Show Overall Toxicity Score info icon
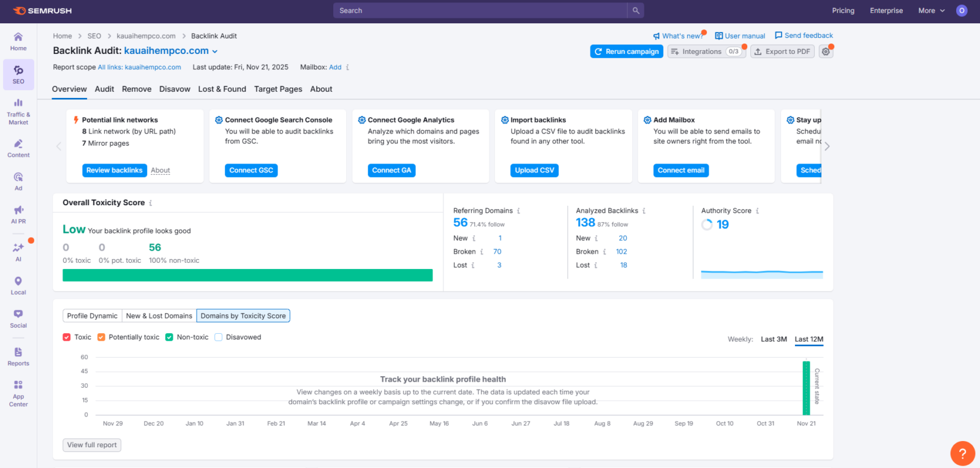This screenshot has width=980, height=468. point(151,203)
